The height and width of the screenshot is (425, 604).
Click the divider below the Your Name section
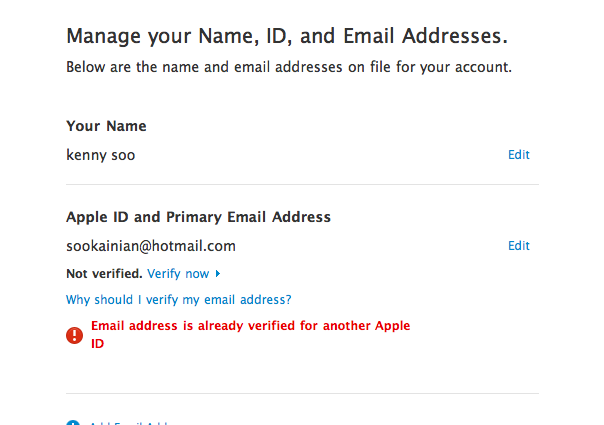tap(302, 184)
